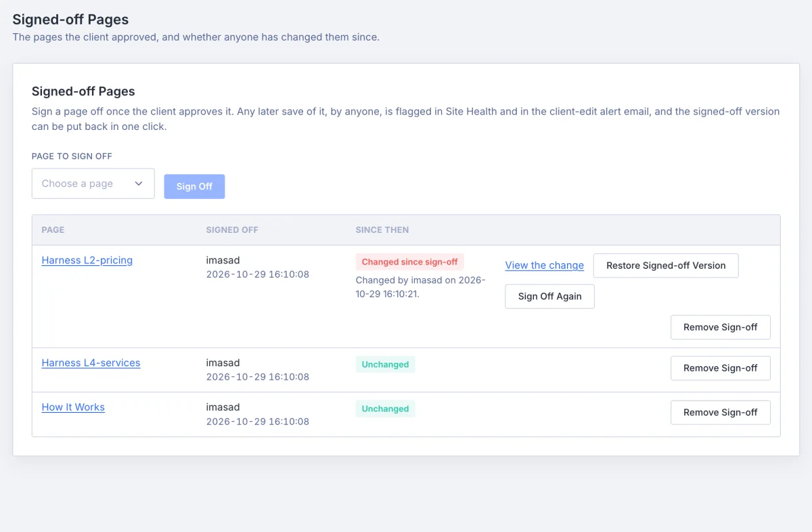Screen dimensions: 812x532
Task: Open the Harness L2-pricing page link
Action: tap(87, 260)
